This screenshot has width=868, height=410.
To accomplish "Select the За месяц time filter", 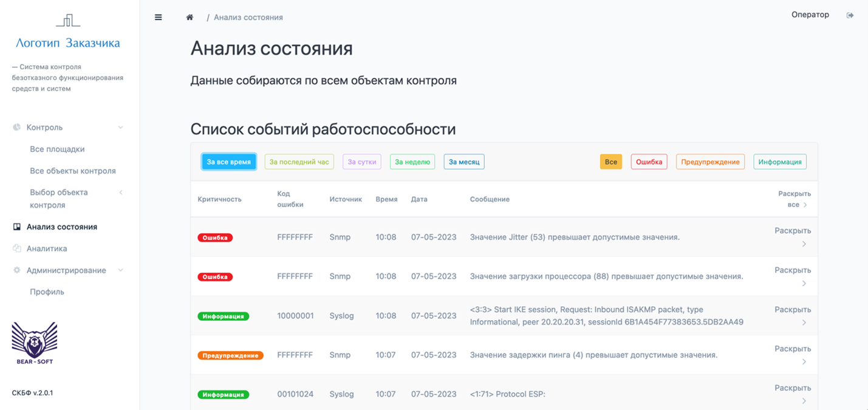I will 463,162.
